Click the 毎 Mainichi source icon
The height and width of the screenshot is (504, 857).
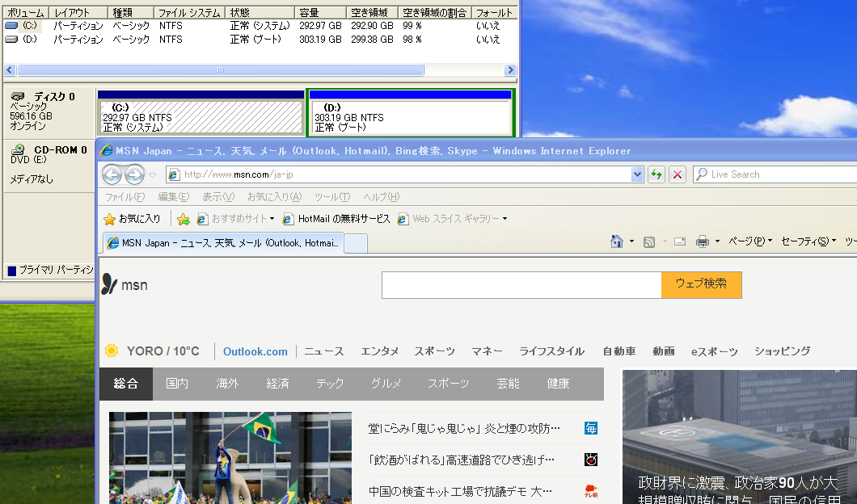[x=591, y=428]
